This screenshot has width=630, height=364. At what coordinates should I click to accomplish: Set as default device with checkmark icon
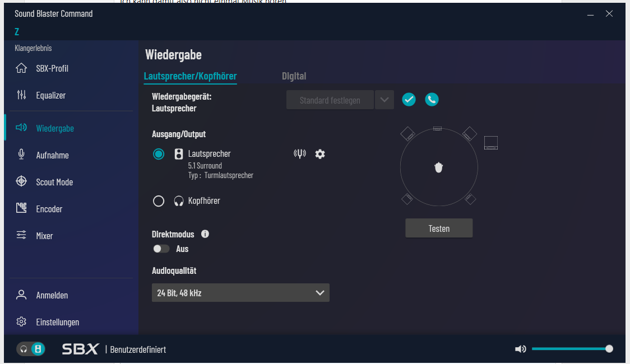(x=409, y=100)
